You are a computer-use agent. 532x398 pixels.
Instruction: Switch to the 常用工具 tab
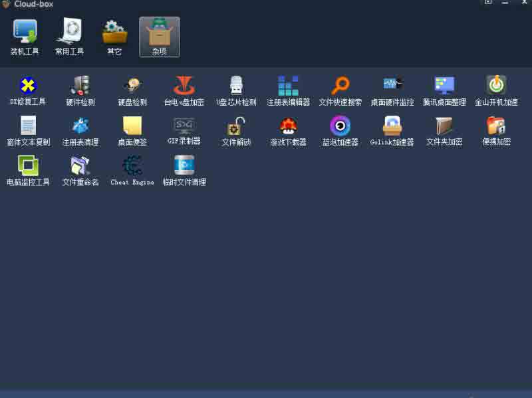click(70, 37)
